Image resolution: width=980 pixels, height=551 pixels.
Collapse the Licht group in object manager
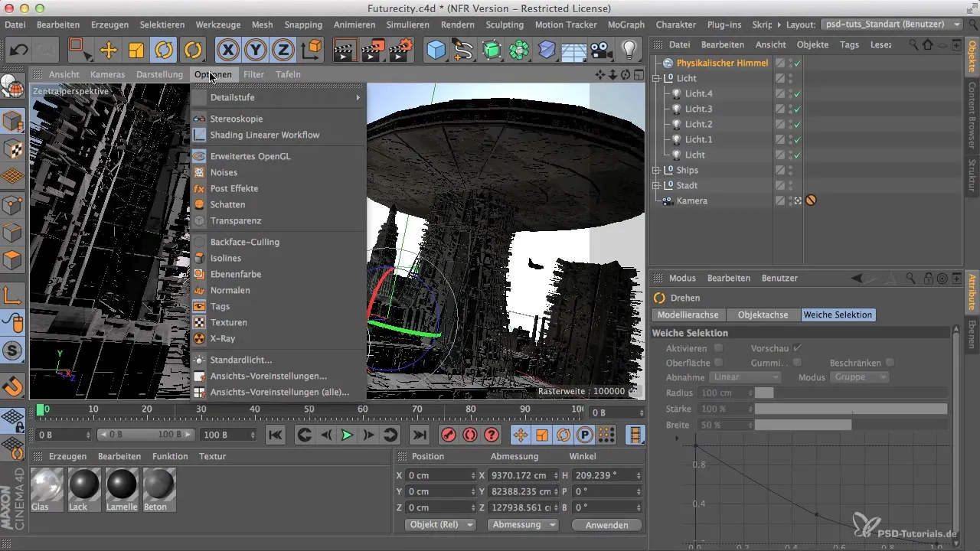coord(656,78)
